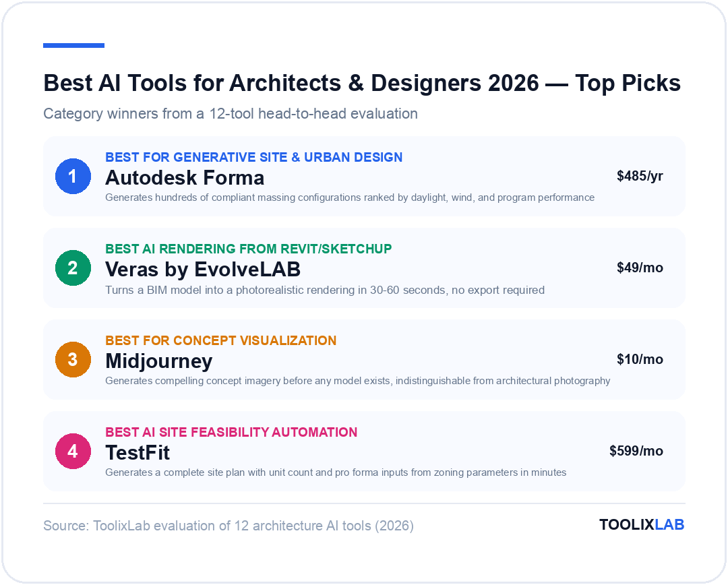Viewport: 728px width, 585px height.
Task: Select the Veras by EvolveLAB title
Action: [x=203, y=270]
